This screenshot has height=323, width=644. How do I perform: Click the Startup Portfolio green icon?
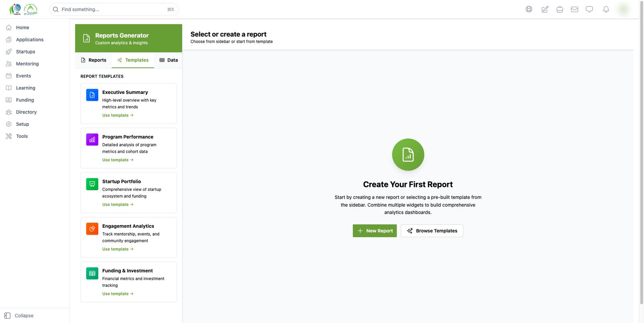(x=92, y=184)
